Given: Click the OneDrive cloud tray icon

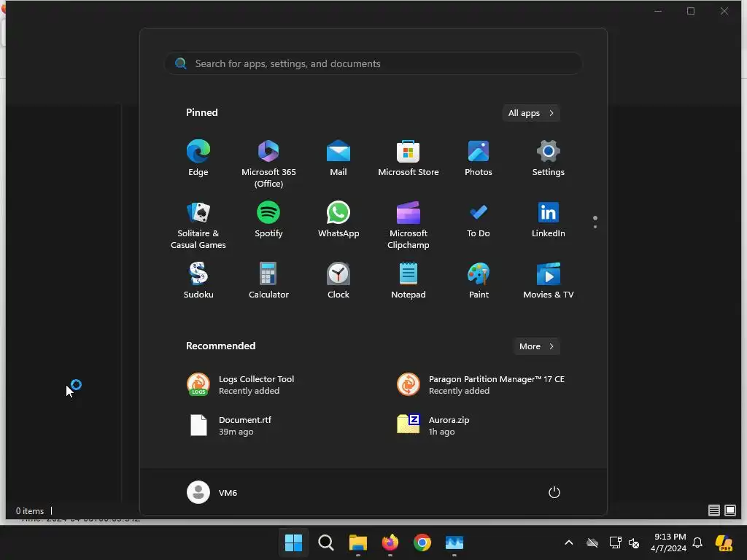Looking at the screenshot, I should (x=592, y=542).
